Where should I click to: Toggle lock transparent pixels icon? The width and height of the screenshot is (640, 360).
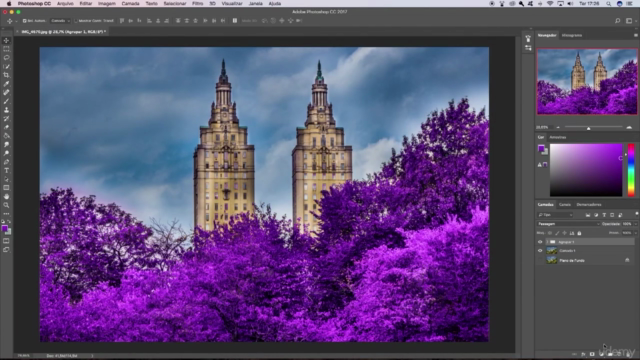pyautogui.click(x=550, y=233)
